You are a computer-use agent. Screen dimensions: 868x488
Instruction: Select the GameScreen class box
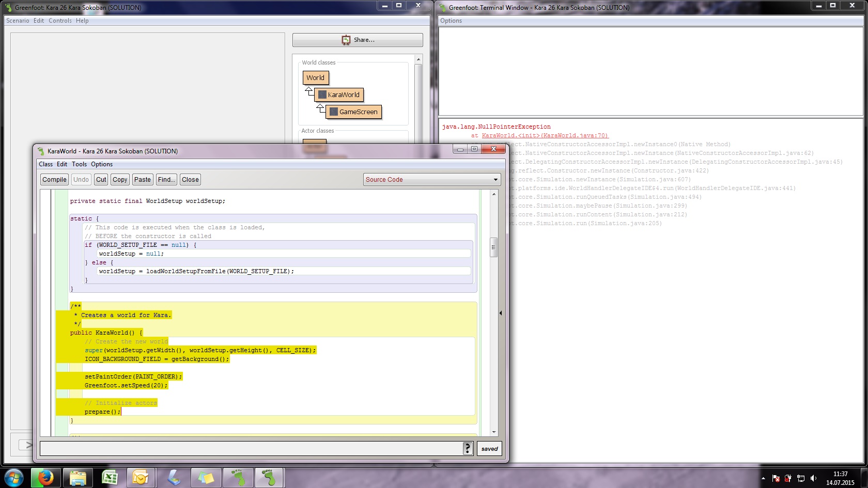pos(353,112)
